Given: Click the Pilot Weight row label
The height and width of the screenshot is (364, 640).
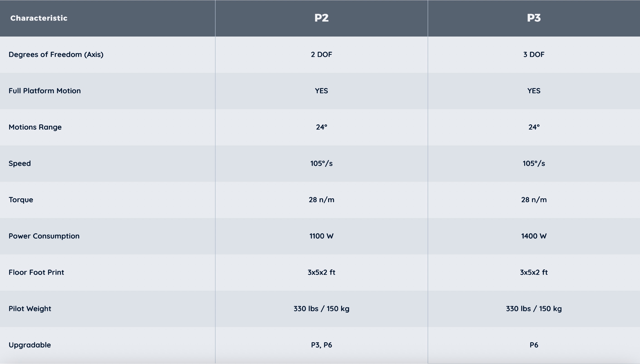Looking at the screenshot, I should (x=30, y=308).
